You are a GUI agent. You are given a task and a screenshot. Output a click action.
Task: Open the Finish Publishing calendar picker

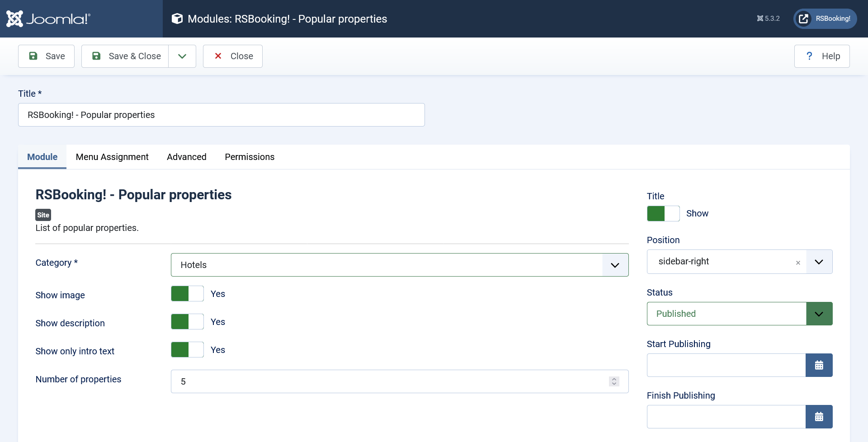point(819,417)
